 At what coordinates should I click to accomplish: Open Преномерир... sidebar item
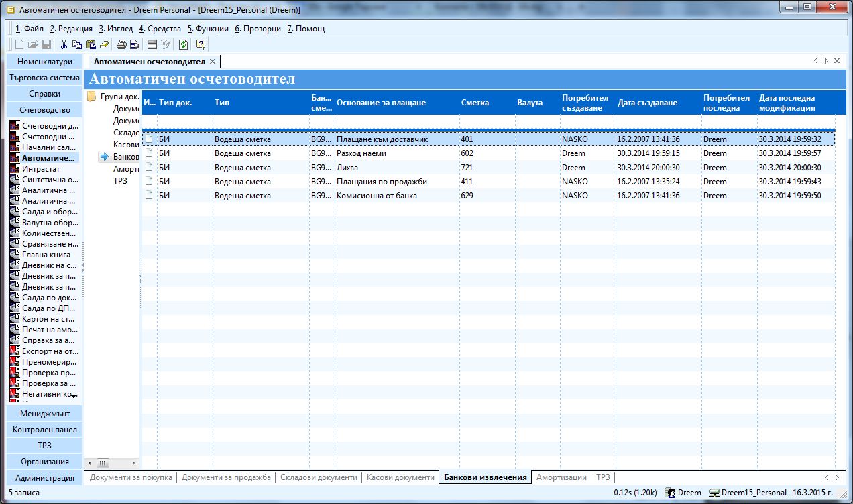coord(44,361)
